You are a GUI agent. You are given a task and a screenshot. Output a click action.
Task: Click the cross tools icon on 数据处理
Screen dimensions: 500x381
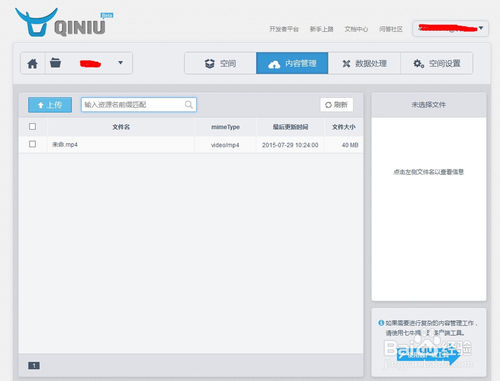click(x=346, y=63)
